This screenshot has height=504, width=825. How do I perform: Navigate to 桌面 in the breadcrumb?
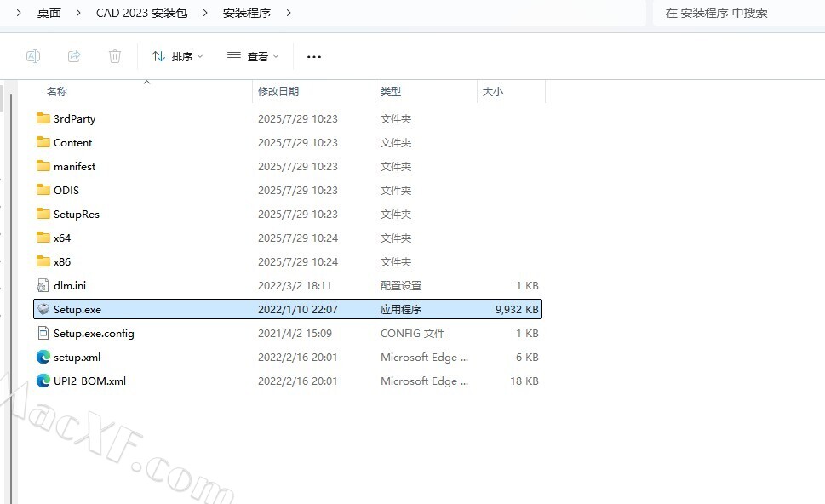pos(49,13)
